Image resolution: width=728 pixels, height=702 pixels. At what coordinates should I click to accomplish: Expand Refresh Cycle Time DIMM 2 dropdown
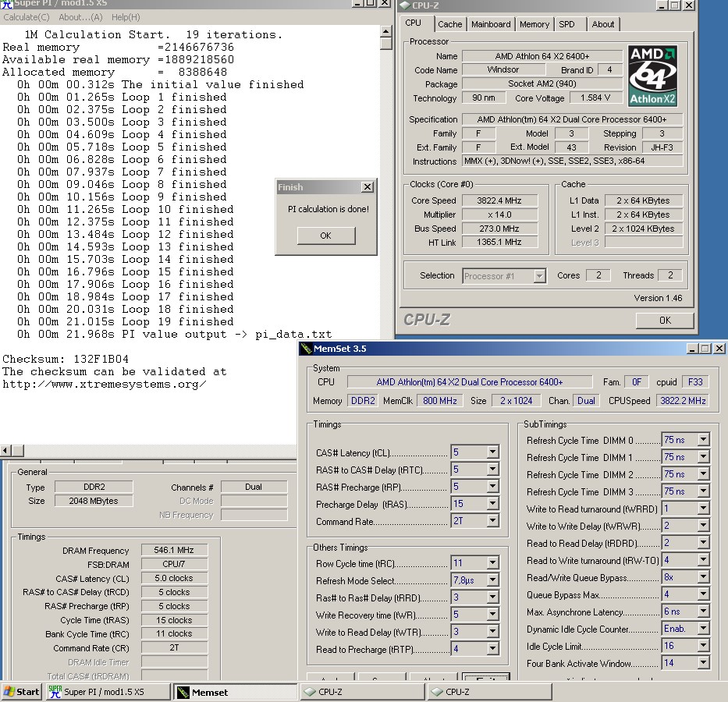(703, 473)
